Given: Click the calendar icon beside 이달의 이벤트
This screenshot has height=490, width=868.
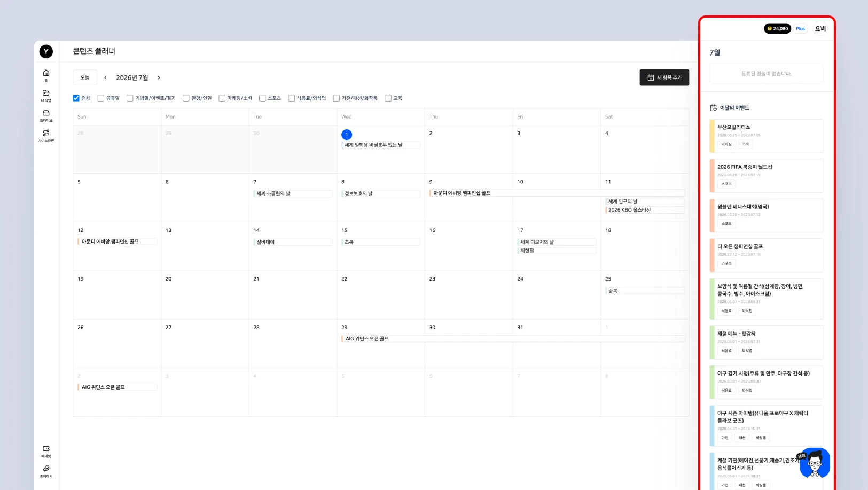Looking at the screenshot, I should [713, 108].
